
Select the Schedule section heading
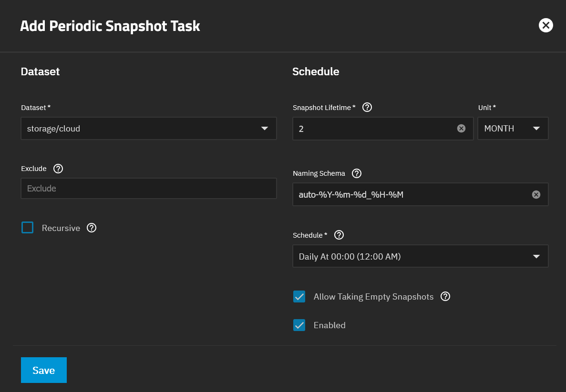[x=316, y=71]
